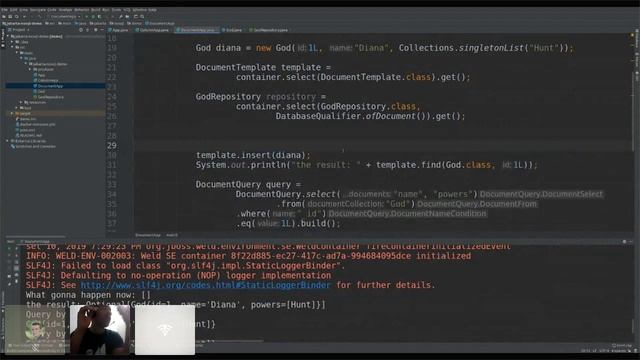This screenshot has height=360, width=640.
Task: Click scroll-to-end icon in Run console
Action: 16,268
